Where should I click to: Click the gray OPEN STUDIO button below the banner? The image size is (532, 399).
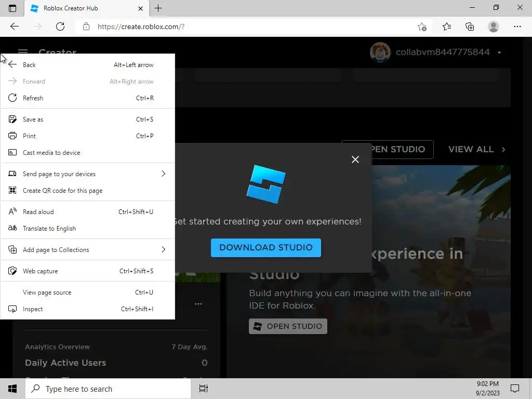[x=288, y=326]
